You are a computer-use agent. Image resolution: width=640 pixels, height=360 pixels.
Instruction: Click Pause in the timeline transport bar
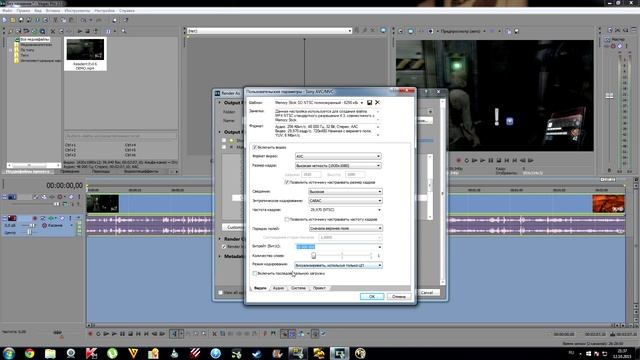pos(122,334)
